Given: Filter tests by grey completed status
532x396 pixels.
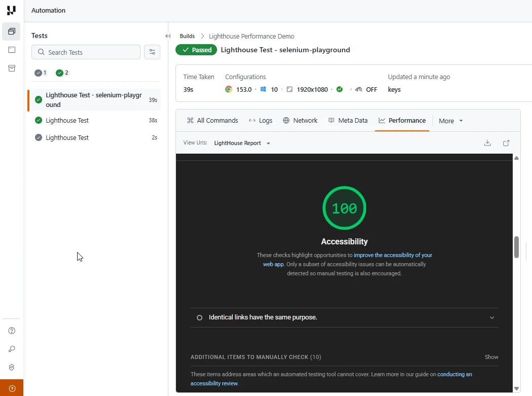Looking at the screenshot, I should [41, 73].
